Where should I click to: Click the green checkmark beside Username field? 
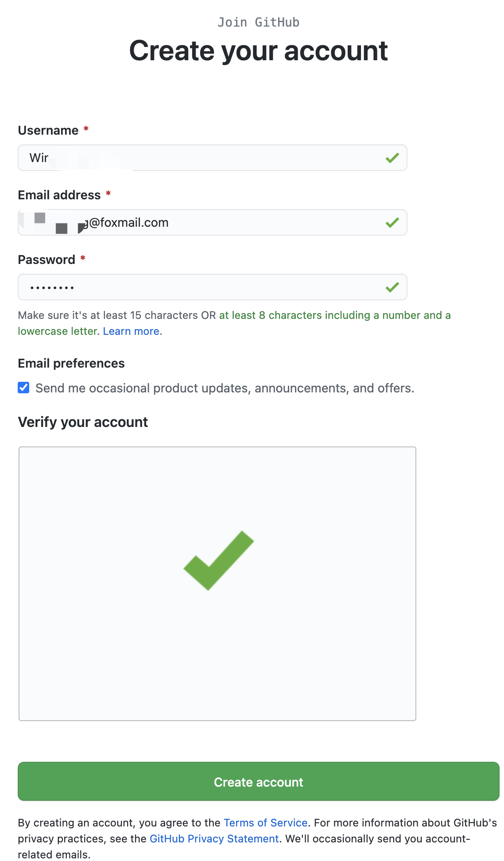(x=392, y=158)
